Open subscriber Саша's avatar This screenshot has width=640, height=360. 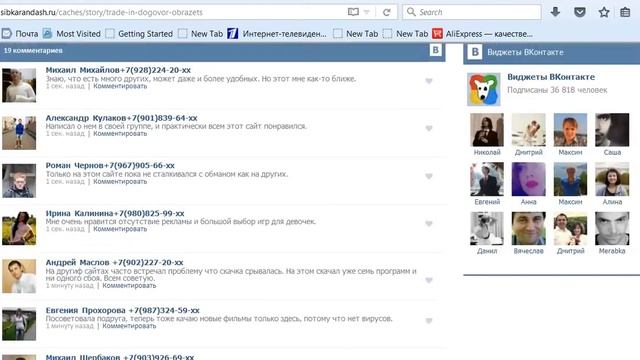click(612, 130)
